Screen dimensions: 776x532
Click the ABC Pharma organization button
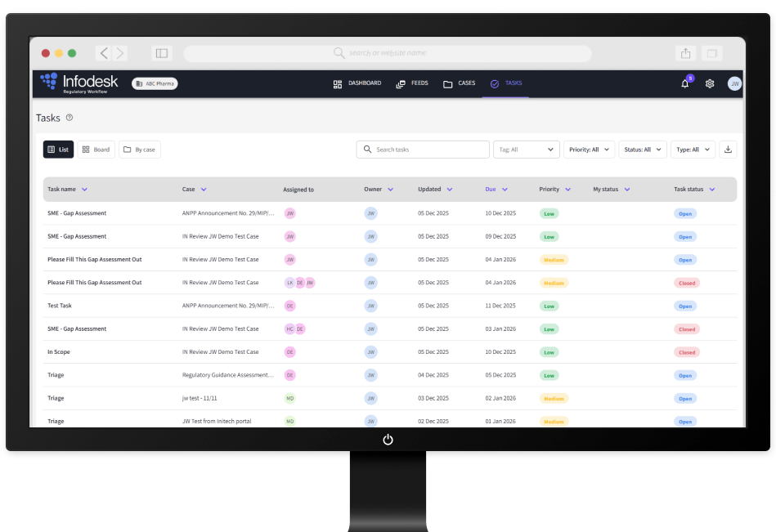[x=155, y=83]
